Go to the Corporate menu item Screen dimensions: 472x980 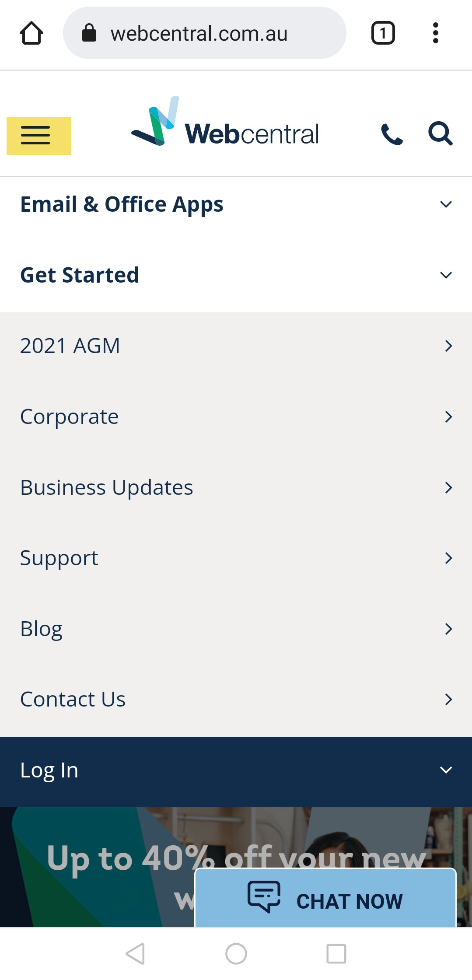point(236,417)
